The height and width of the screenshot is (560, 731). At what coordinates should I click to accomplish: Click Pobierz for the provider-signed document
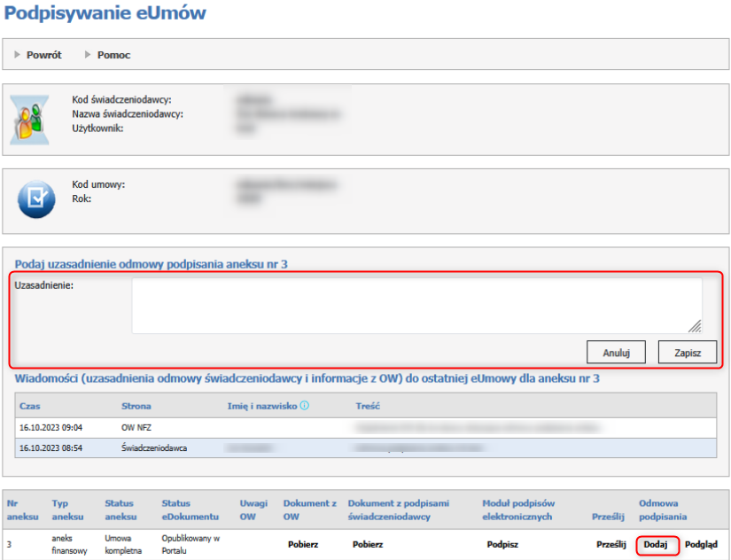coord(368,544)
